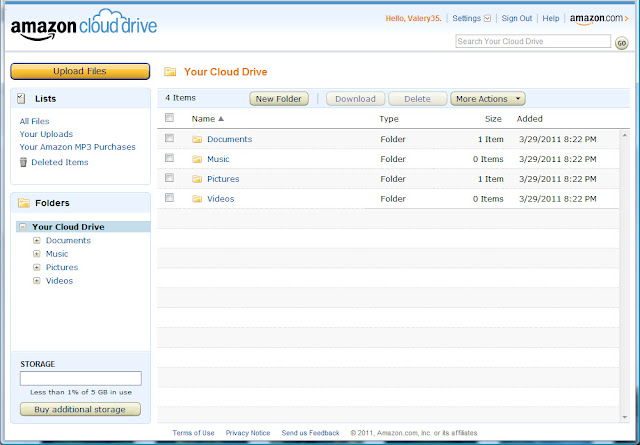Click the Documents row folder icon
This screenshot has width=640, height=445.
coord(197,139)
